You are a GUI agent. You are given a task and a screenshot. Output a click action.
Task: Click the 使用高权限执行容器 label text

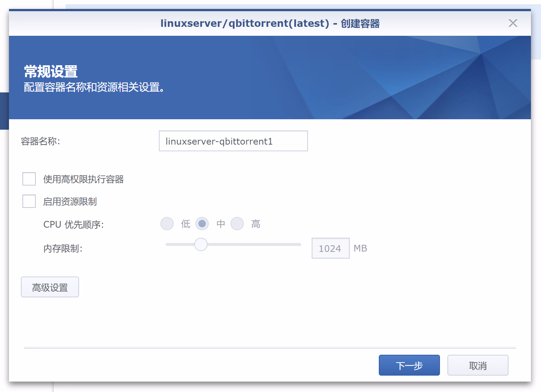coord(84,179)
